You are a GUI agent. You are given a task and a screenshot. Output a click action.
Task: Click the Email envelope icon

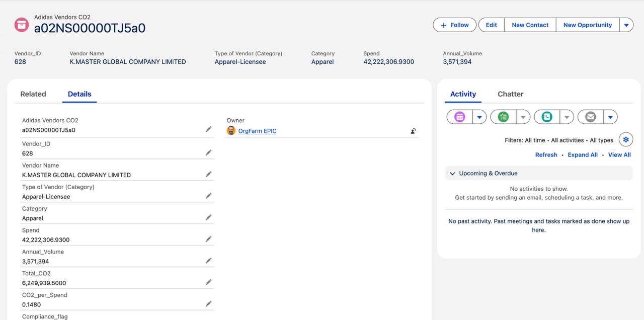pos(591,117)
